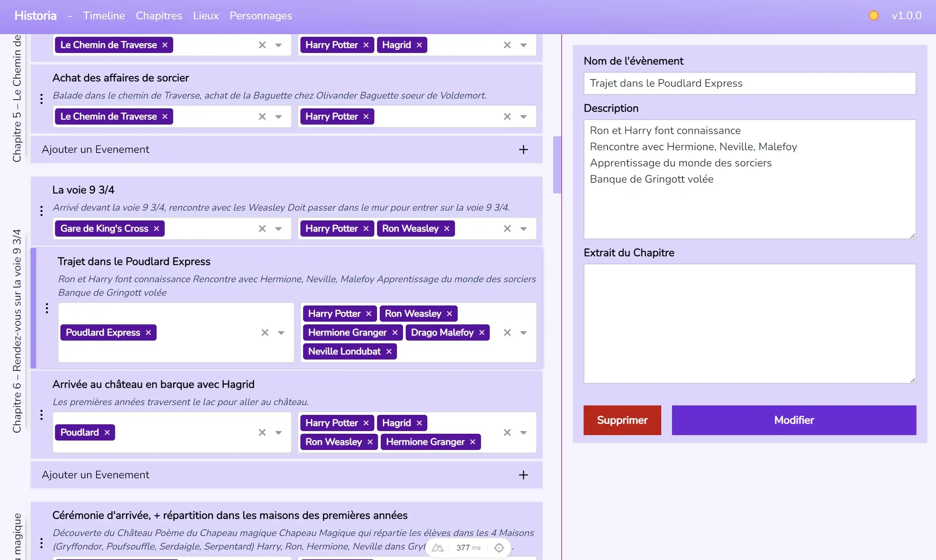This screenshot has width=936, height=560.
Task: Open the Timeline page
Action: pos(104,16)
